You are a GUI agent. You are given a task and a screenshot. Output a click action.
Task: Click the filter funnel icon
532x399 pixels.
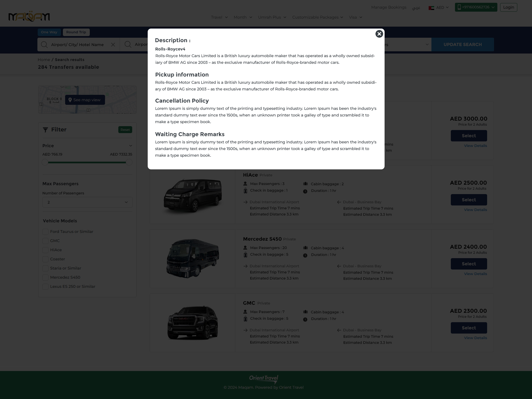click(45, 130)
